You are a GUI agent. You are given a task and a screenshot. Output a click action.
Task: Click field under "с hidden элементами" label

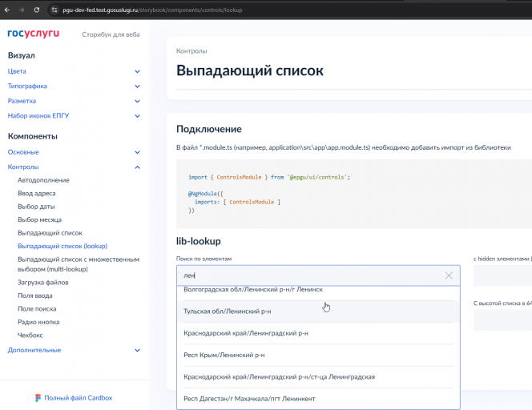click(x=503, y=275)
